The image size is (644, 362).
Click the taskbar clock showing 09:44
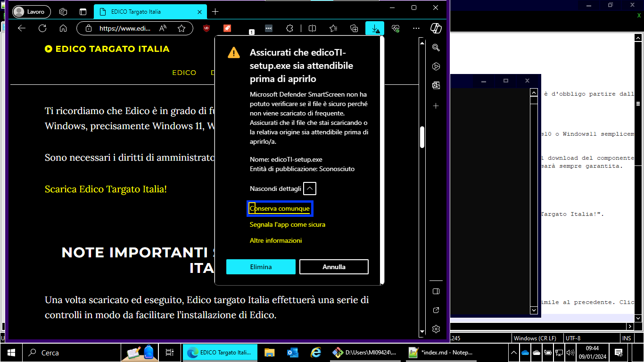point(592,352)
